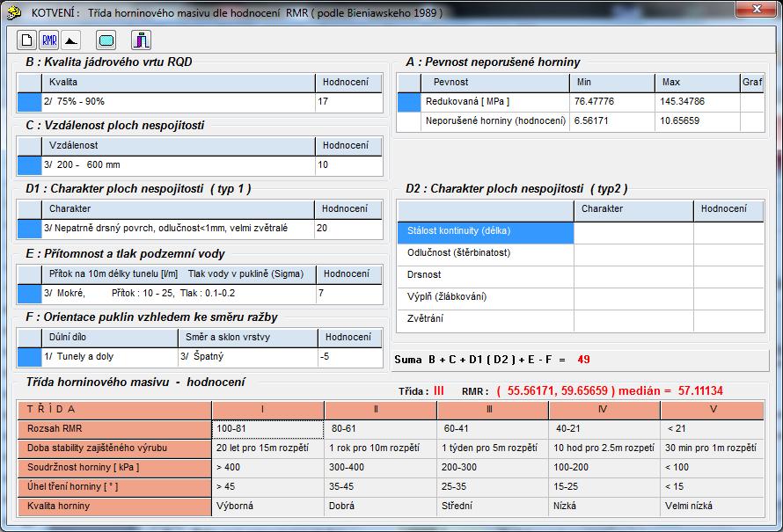Click value 10.65659 in Max column
Viewport: 783px width, 532px height.
[698, 121]
